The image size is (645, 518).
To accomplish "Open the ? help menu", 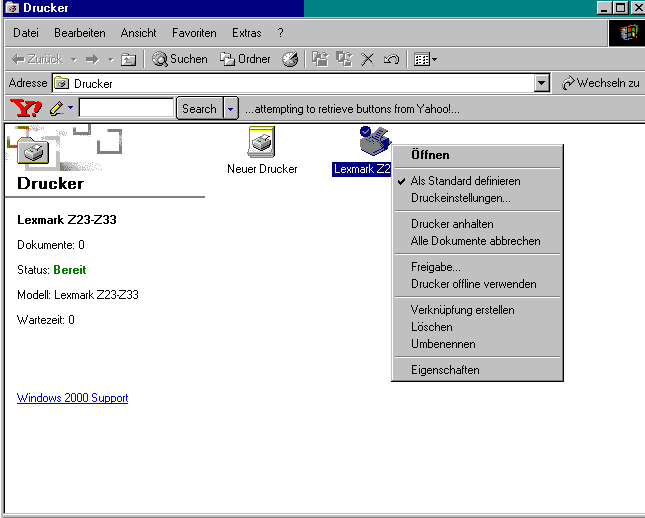I will click(280, 33).
